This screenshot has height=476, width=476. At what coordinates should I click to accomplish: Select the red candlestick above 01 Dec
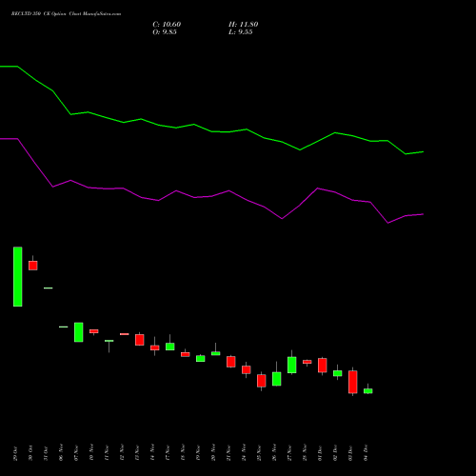click(323, 366)
